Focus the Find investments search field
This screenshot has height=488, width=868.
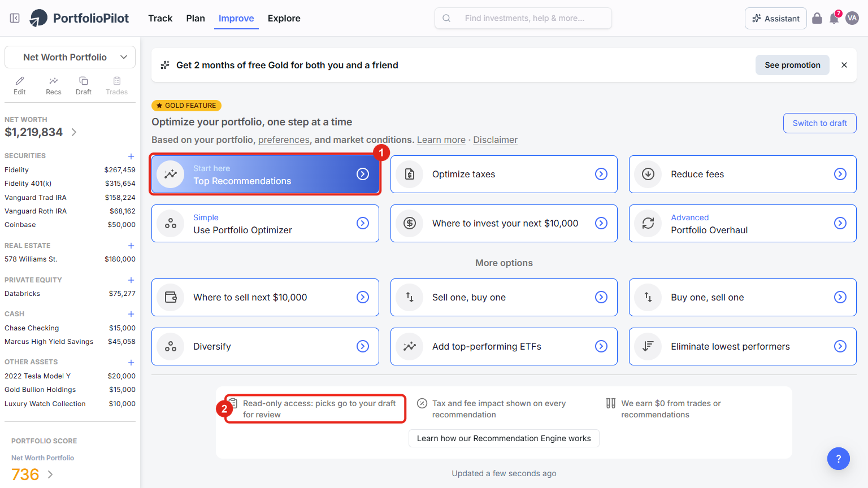(x=523, y=18)
